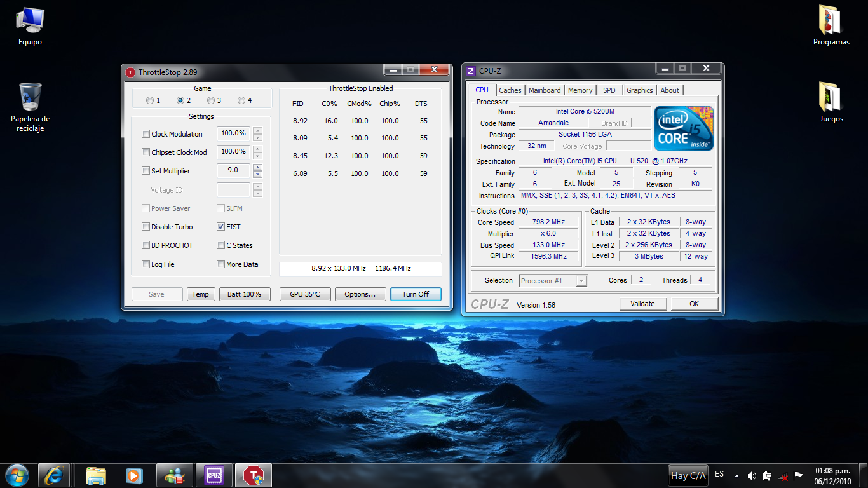Click the ES language indicator
This screenshot has height=488, width=868.
click(x=719, y=474)
